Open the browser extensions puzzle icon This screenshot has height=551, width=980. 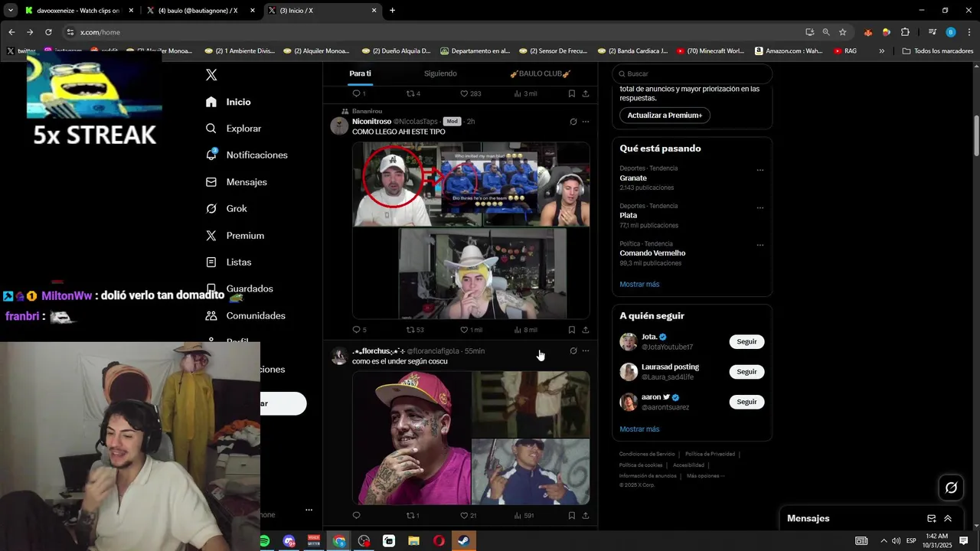point(905,32)
